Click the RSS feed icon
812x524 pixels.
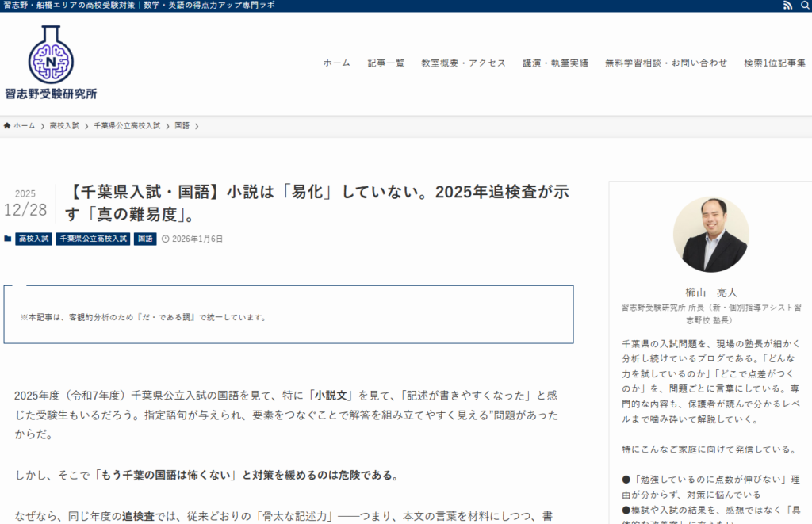(x=787, y=6)
